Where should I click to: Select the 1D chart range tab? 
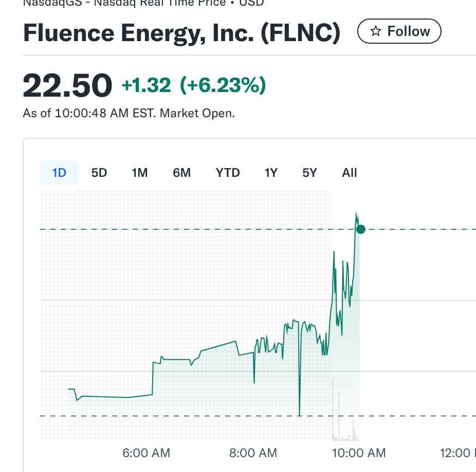tap(60, 173)
